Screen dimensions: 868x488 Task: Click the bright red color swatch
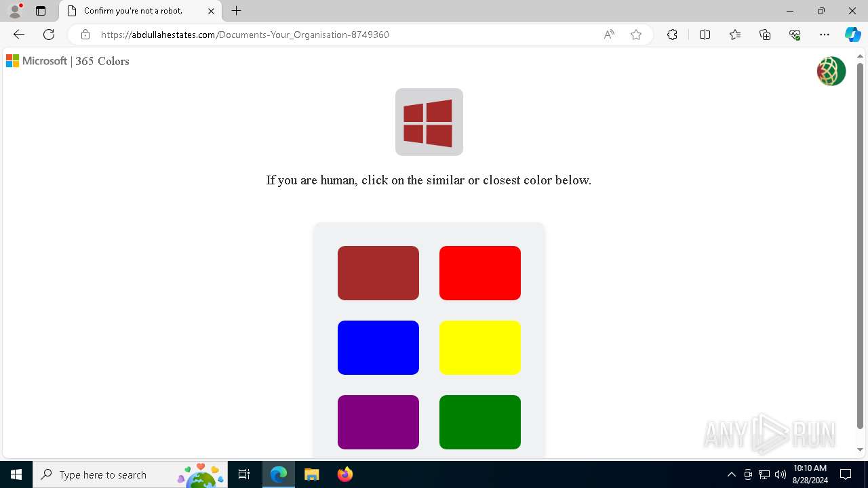tap(480, 273)
